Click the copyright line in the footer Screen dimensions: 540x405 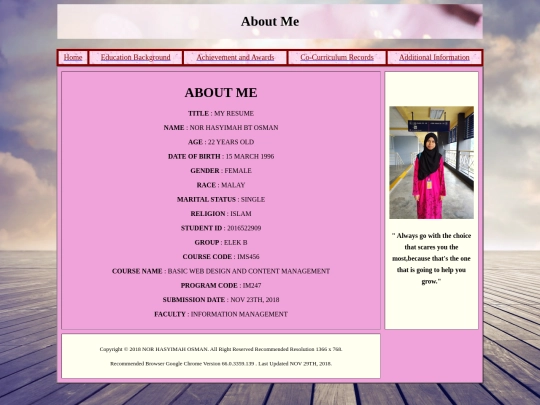pos(221,349)
